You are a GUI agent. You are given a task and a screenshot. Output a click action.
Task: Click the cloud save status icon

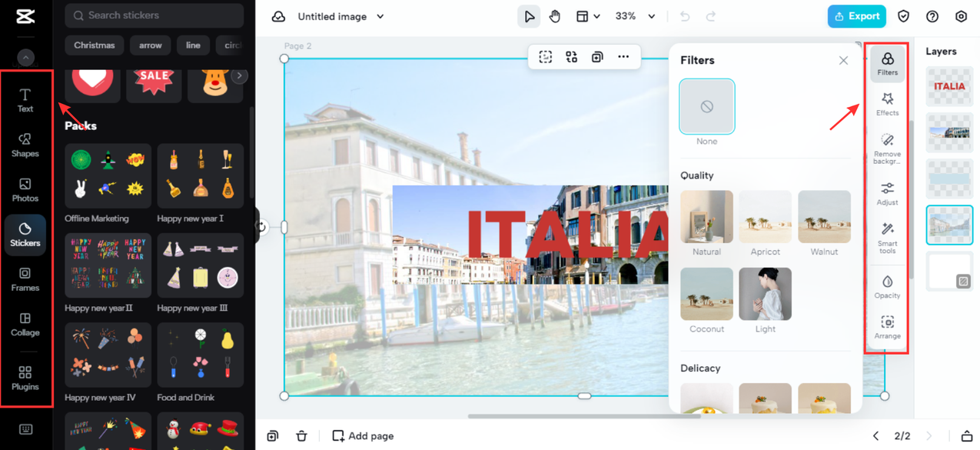tap(279, 16)
